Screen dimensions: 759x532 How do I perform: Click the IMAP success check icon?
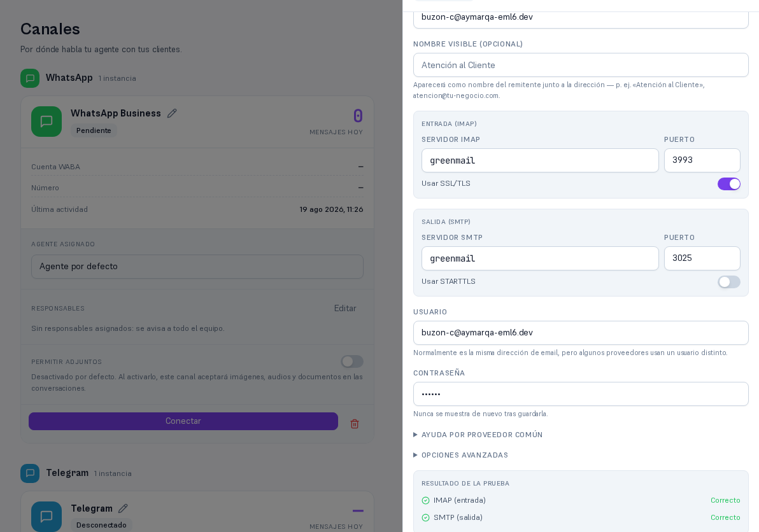(x=425, y=501)
